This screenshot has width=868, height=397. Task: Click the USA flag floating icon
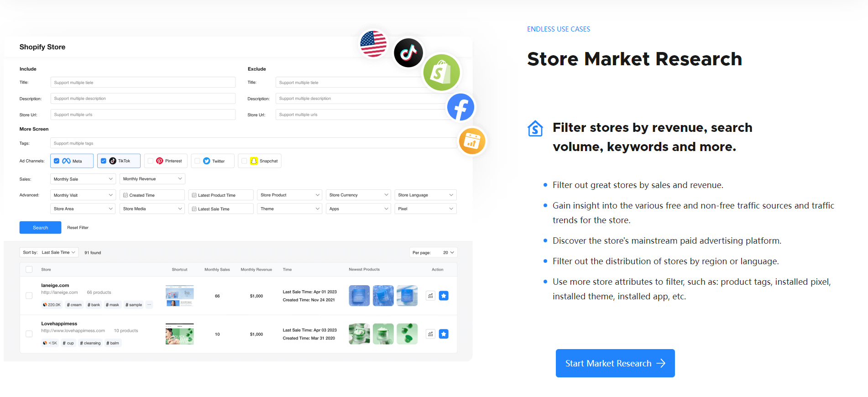click(x=373, y=44)
